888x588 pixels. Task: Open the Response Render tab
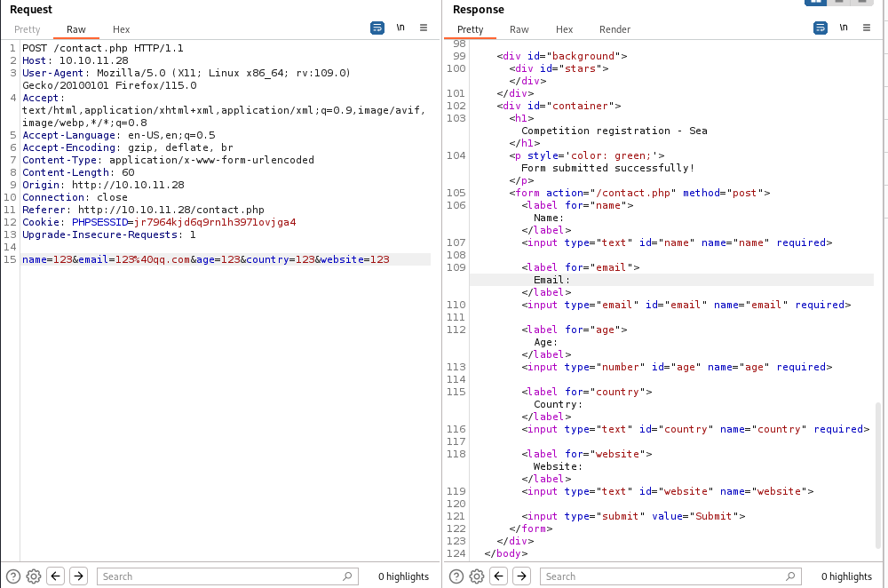[x=614, y=29]
